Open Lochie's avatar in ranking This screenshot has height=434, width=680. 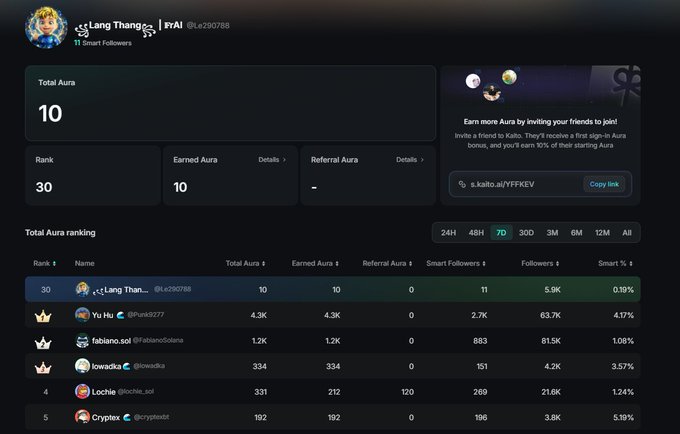(82, 392)
